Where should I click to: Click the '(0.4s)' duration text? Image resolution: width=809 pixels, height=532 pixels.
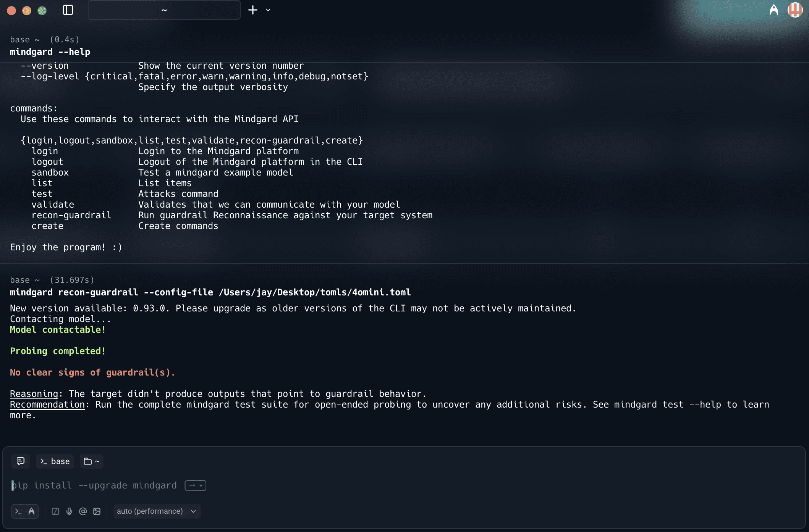coord(65,40)
